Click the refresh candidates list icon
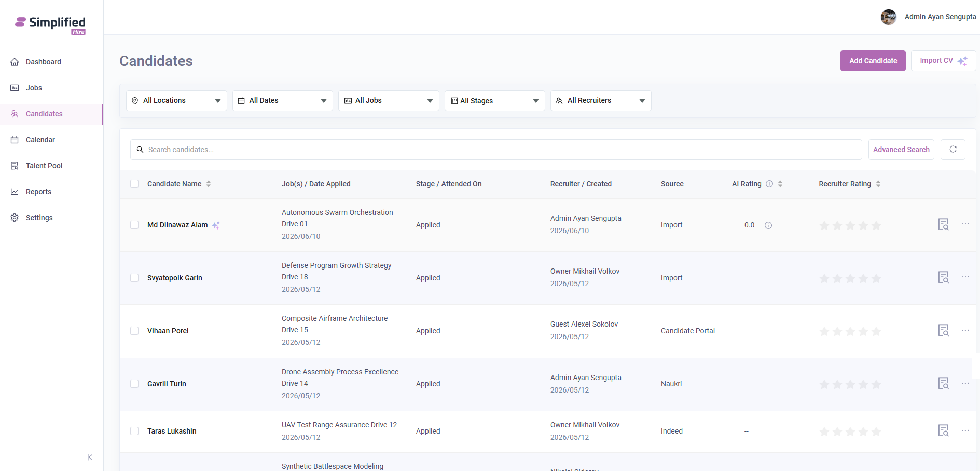This screenshot has width=980, height=471. 953,150
